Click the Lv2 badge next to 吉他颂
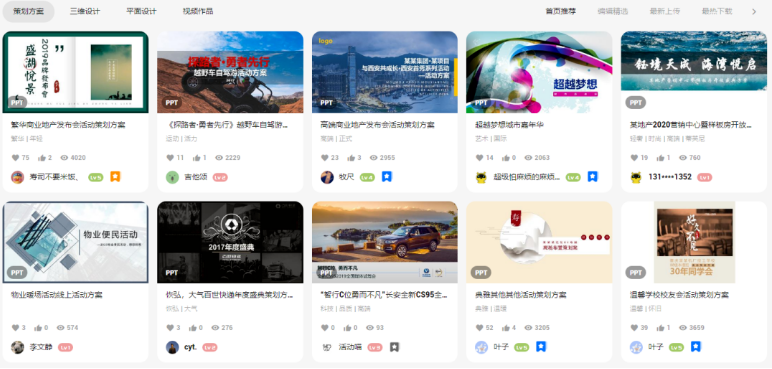 point(220,177)
